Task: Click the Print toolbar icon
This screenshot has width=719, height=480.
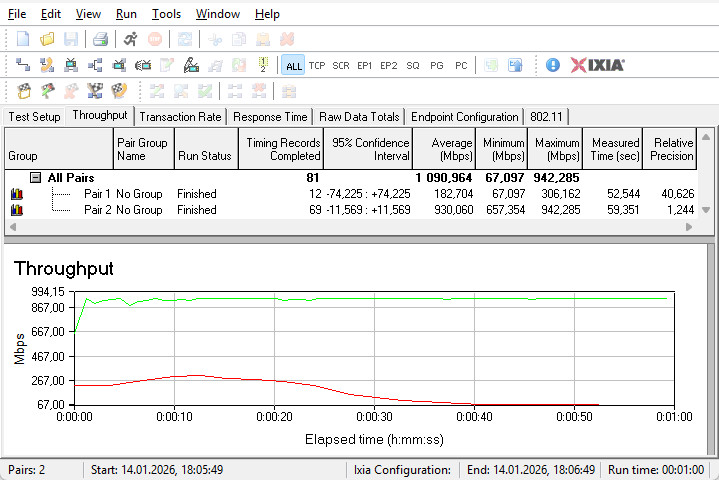Action: pyautogui.click(x=100, y=39)
